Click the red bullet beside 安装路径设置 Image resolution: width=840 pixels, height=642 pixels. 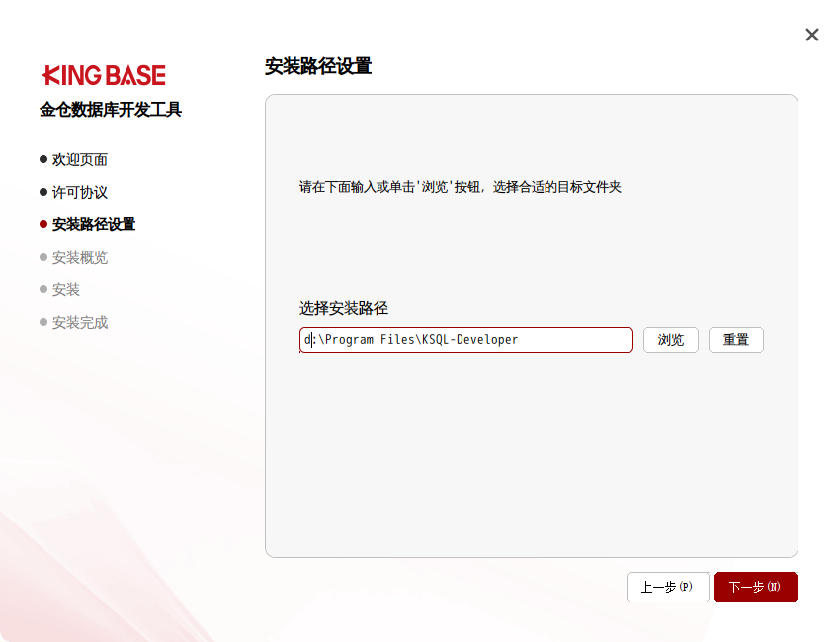43,224
